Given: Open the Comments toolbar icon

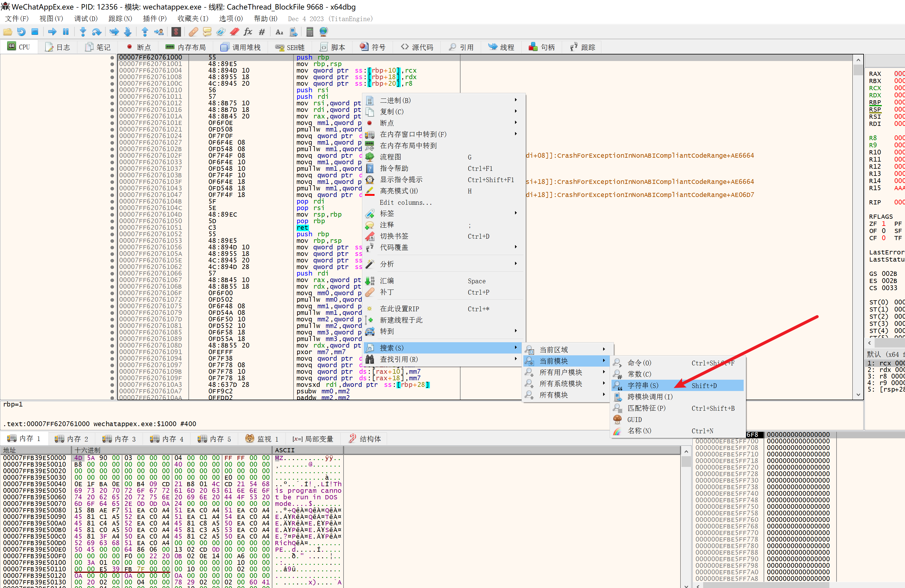Looking at the screenshot, I should click(x=207, y=32).
